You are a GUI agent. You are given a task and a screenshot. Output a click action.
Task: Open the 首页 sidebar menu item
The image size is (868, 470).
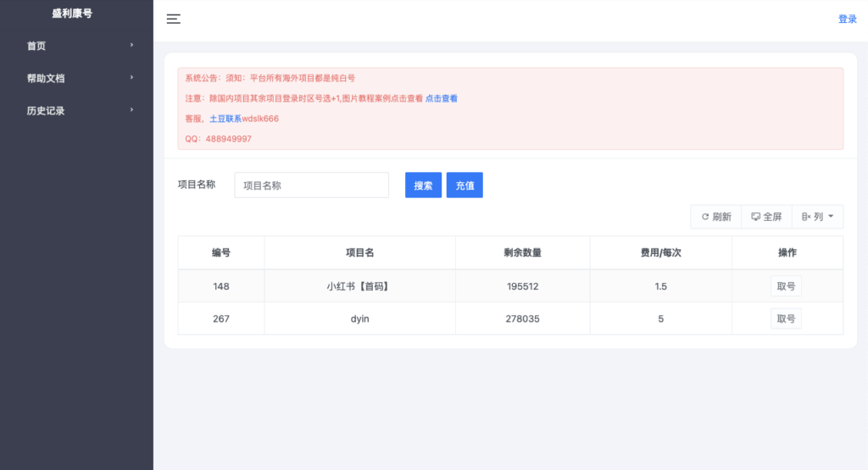37,47
